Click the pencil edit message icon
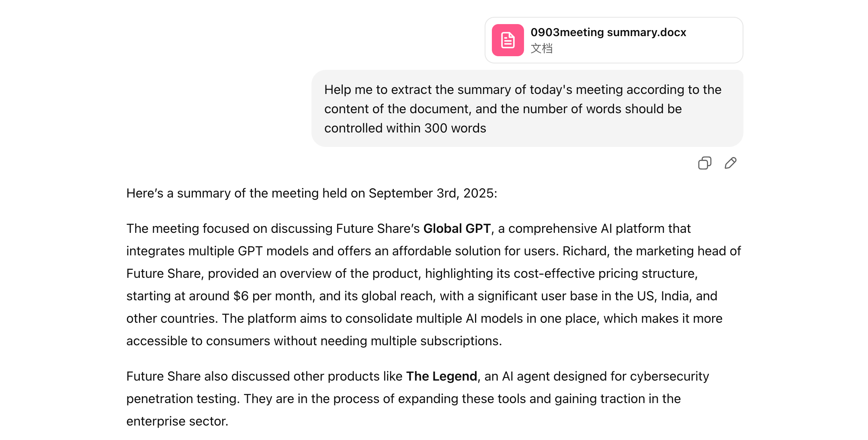This screenshot has width=868, height=440. (730, 163)
